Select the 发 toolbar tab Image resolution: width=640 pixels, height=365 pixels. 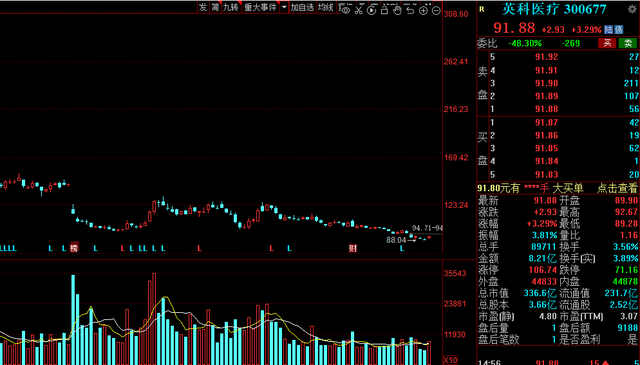click(203, 7)
